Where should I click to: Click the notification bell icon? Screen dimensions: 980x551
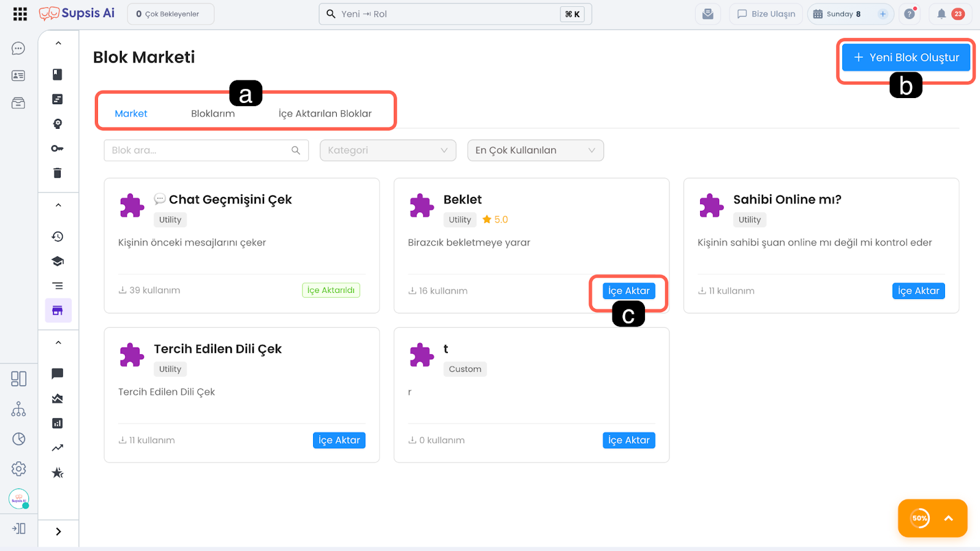[941, 14]
